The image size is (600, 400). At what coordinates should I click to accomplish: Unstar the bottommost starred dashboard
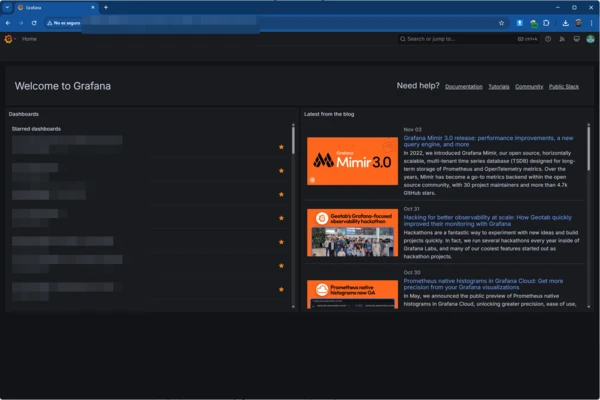coord(281,289)
